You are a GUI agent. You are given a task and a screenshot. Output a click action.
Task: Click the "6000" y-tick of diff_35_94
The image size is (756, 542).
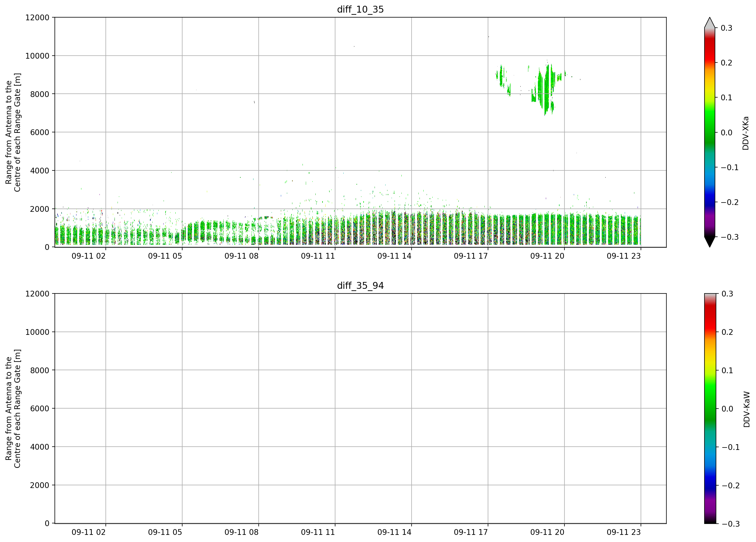(40, 409)
